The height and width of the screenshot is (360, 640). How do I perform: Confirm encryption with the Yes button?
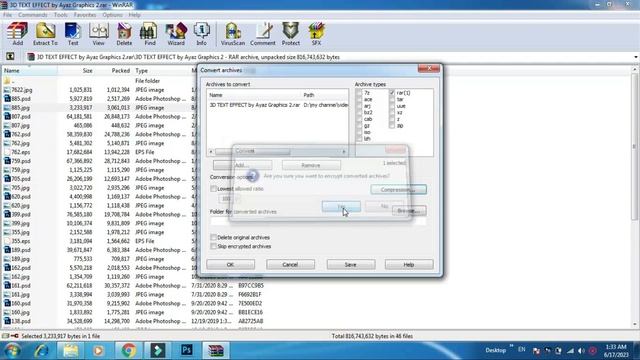(x=341, y=207)
